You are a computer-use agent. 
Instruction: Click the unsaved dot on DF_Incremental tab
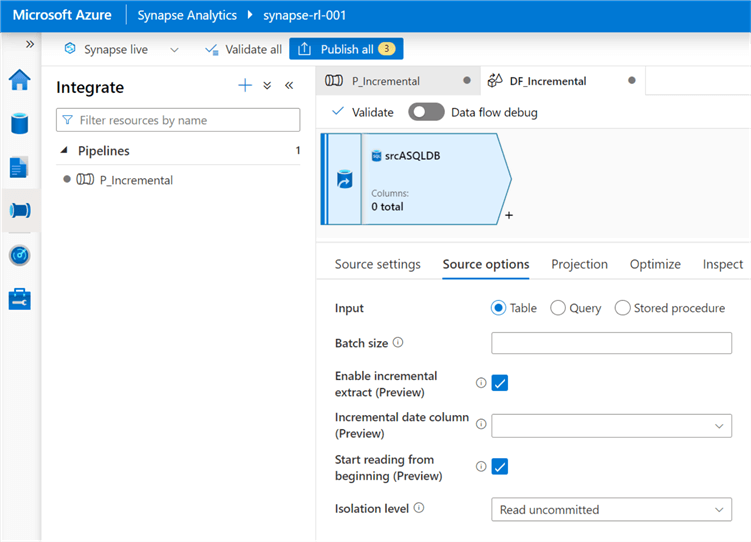point(632,80)
